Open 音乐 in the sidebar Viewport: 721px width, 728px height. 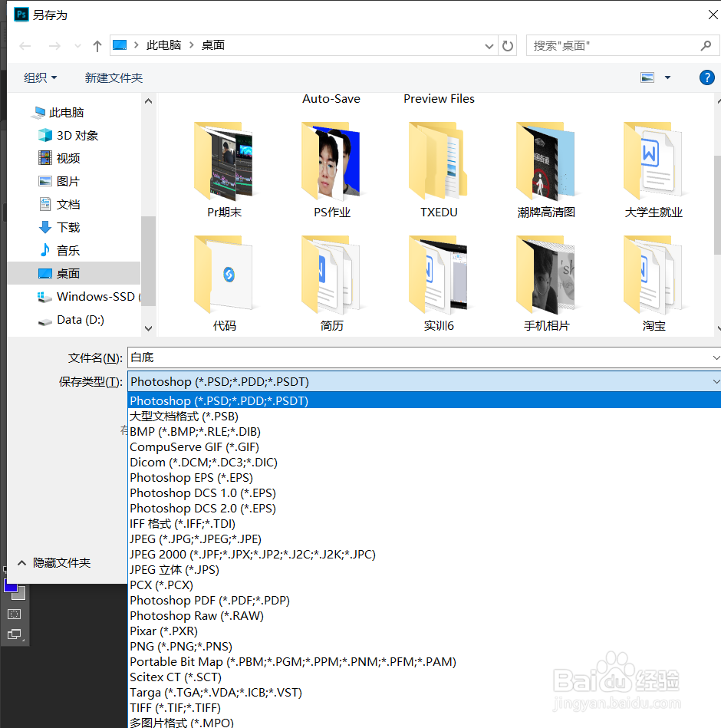click(x=59, y=250)
